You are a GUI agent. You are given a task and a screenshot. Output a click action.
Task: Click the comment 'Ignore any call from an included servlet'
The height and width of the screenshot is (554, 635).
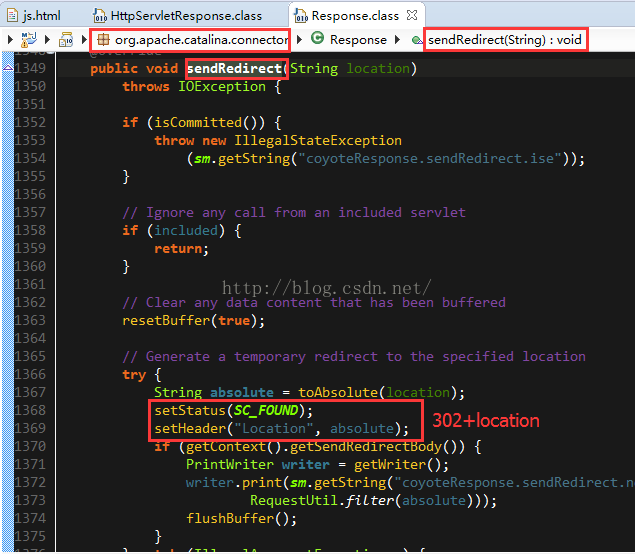pyautogui.click(x=294, y=212)
